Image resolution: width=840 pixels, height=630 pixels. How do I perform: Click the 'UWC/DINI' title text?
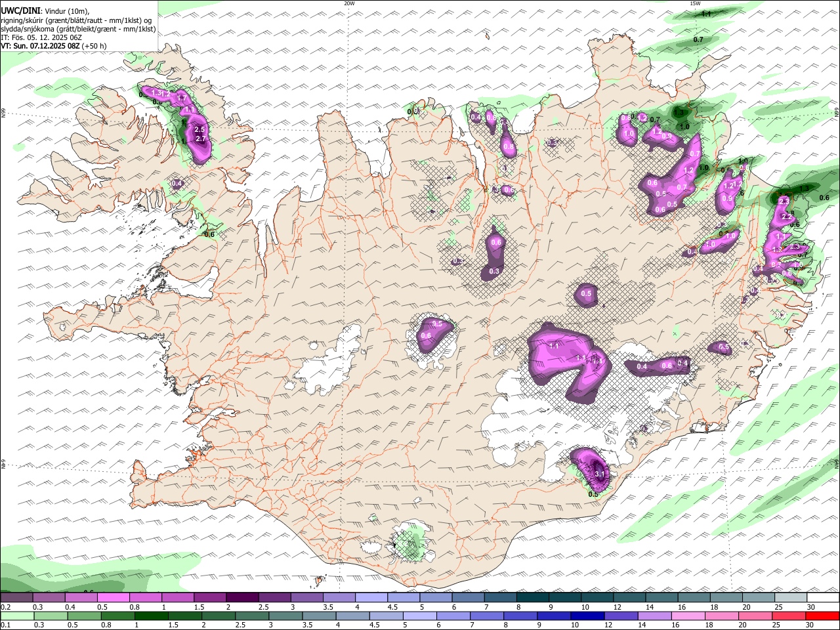coord(20,10)
